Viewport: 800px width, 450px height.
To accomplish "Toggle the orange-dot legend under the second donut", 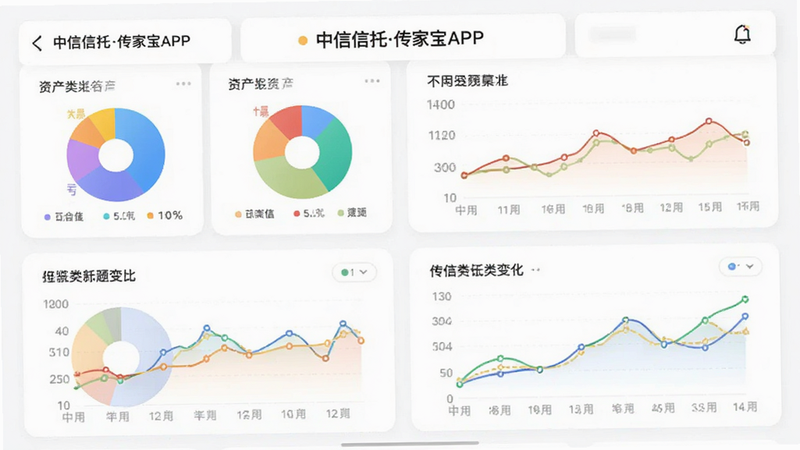I will pos(254,214).
